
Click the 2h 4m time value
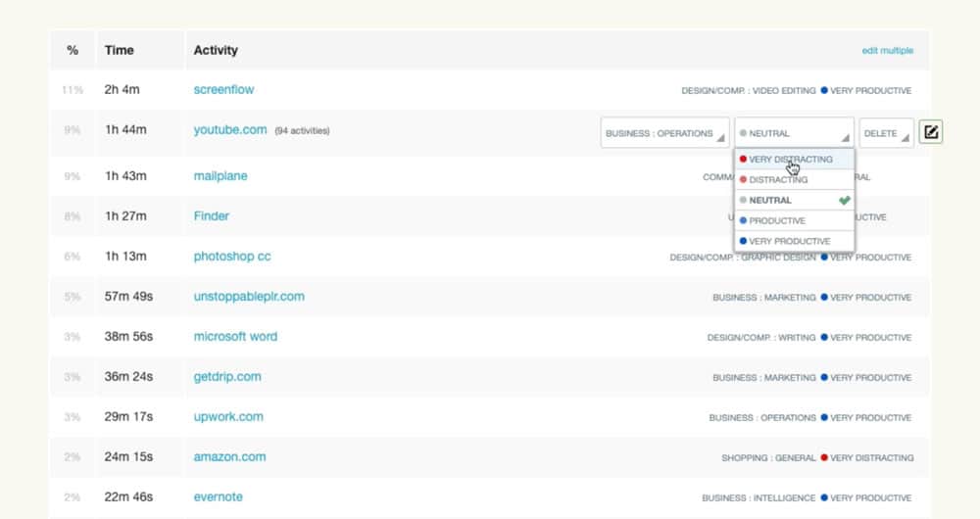(122, 89)
